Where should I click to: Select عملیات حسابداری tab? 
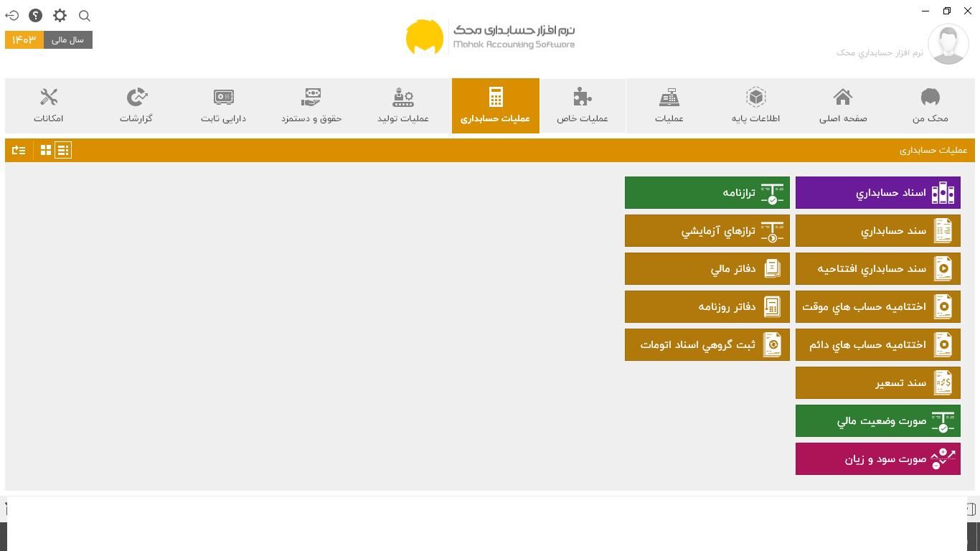pos(495,105)
